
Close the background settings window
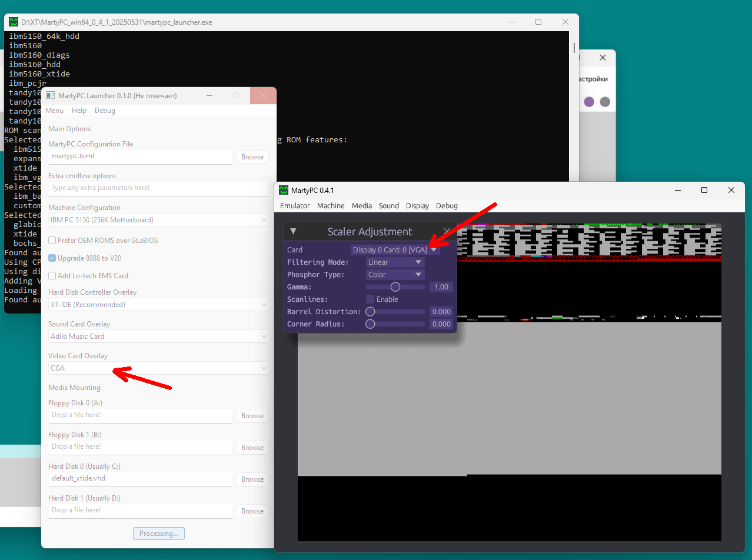(603, 58)
